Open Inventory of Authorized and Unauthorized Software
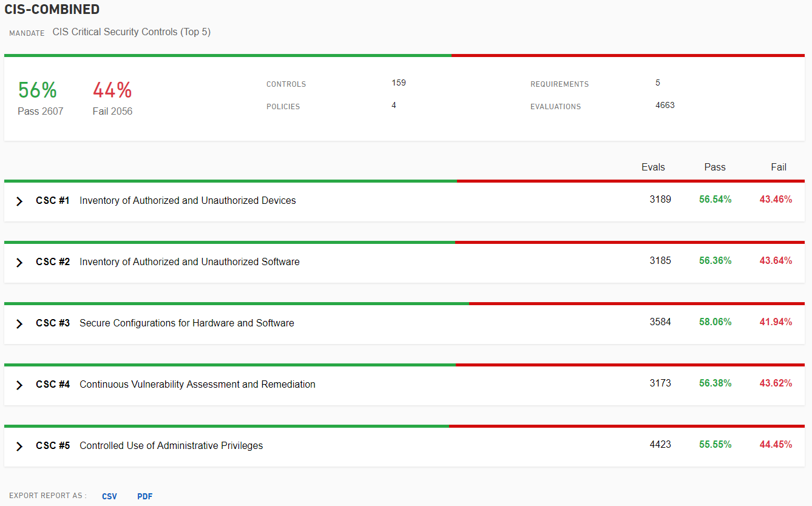 point(189,262)
